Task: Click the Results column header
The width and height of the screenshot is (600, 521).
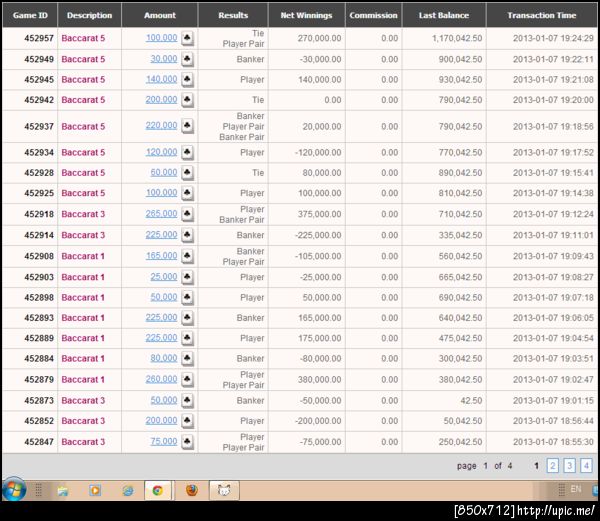Action: pyautogui.click(x=233, y=15)
